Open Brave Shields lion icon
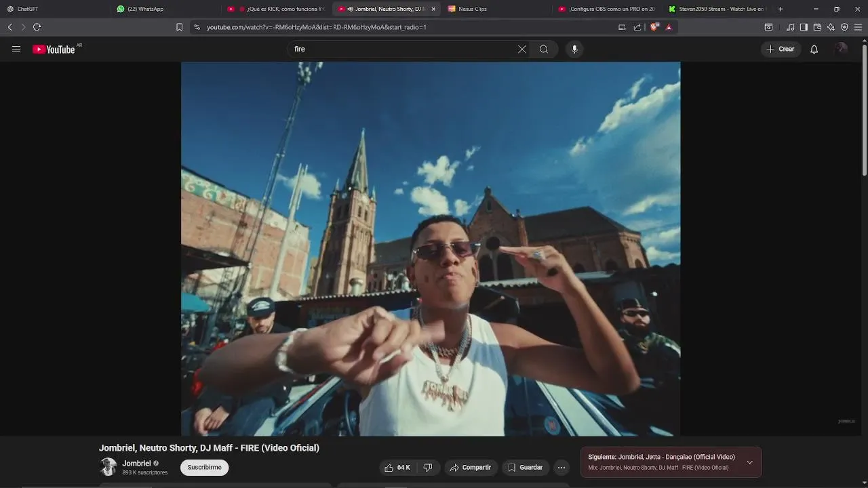Viewport: 868px width, 488px height. 654,27
